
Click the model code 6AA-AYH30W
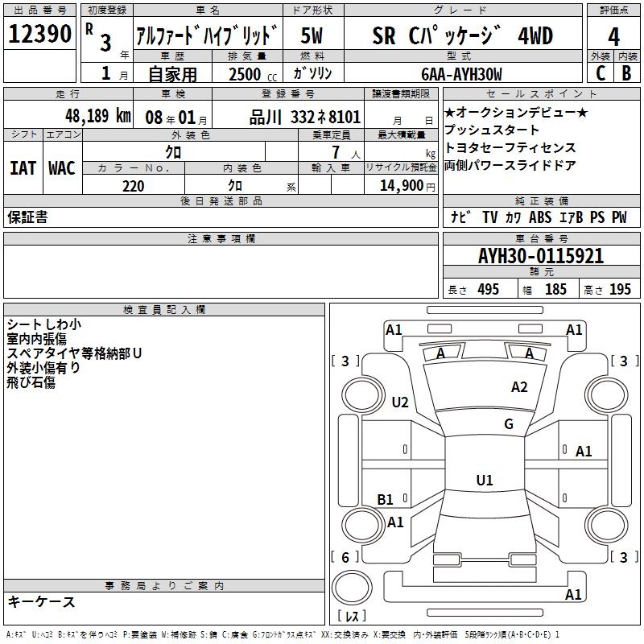(x=461, y=74)
